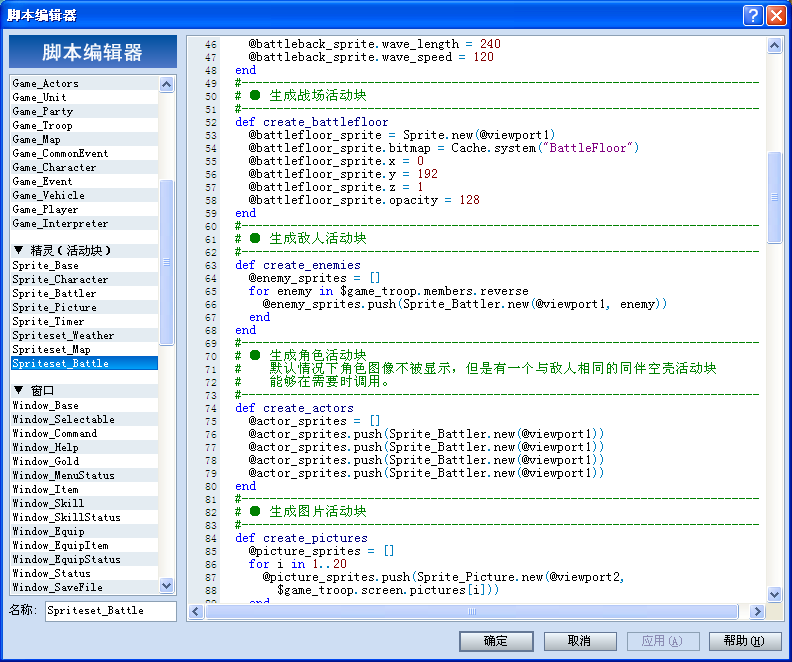Click the '生成敌人活动块' comment line
The height and width of the screenshot is (662, 792).
point(301,238)
